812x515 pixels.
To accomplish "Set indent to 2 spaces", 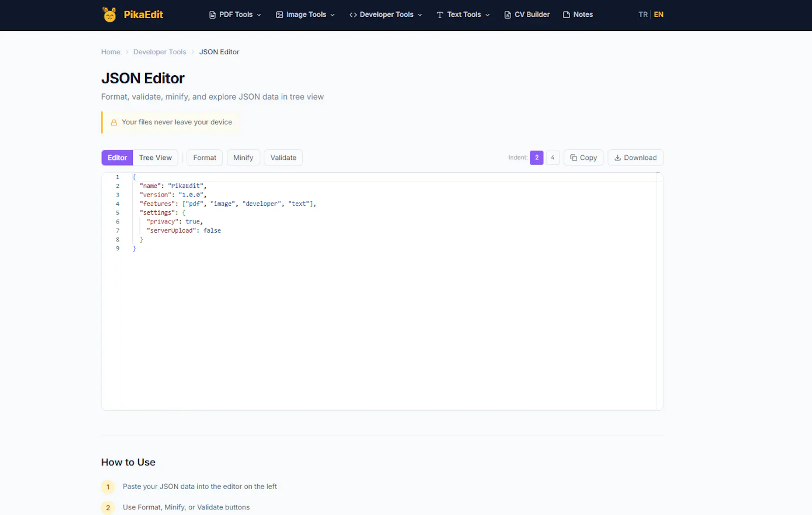I will [536, 157].
